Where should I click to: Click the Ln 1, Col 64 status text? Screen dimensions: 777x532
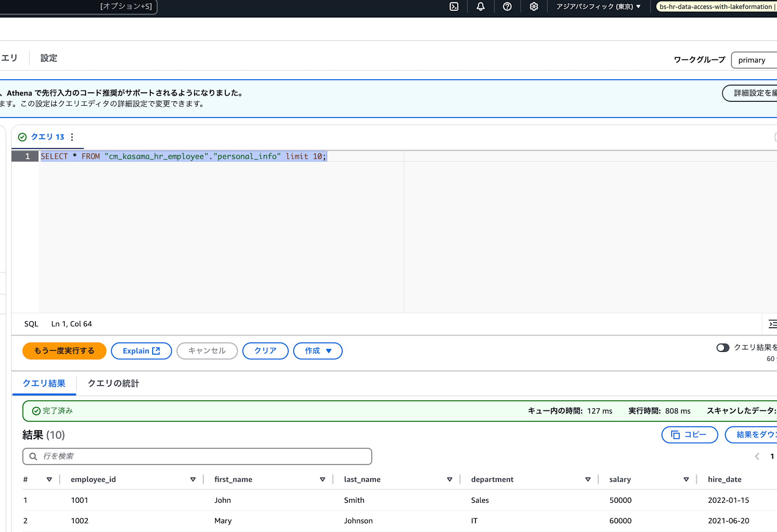point(71,324)
